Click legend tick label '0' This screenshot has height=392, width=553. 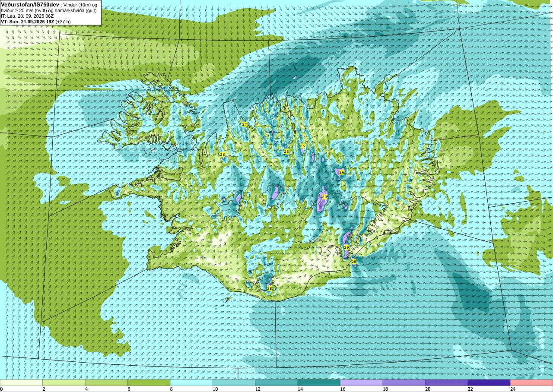[1, 389]
